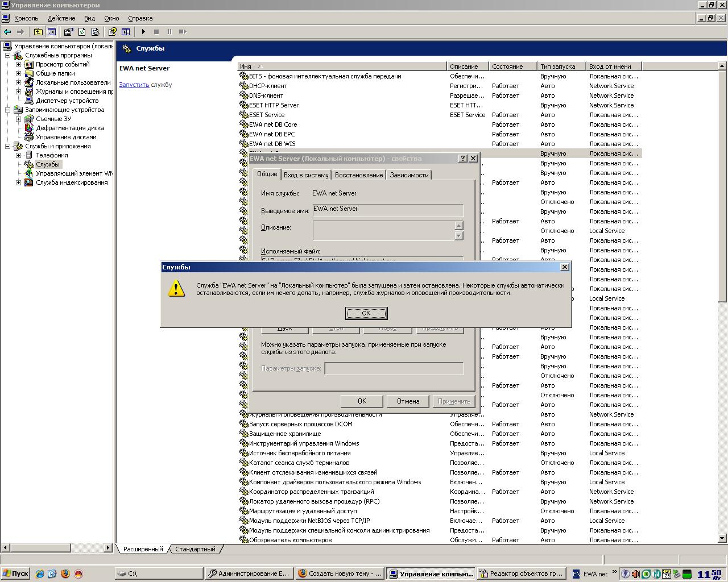
Task: Click OK in the Службы warning dialog
Action: (366, 313)
